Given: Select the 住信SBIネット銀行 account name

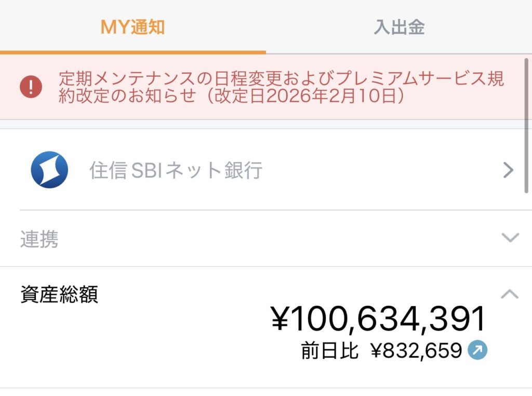Looking at the screenshot, I should [176, 170].
